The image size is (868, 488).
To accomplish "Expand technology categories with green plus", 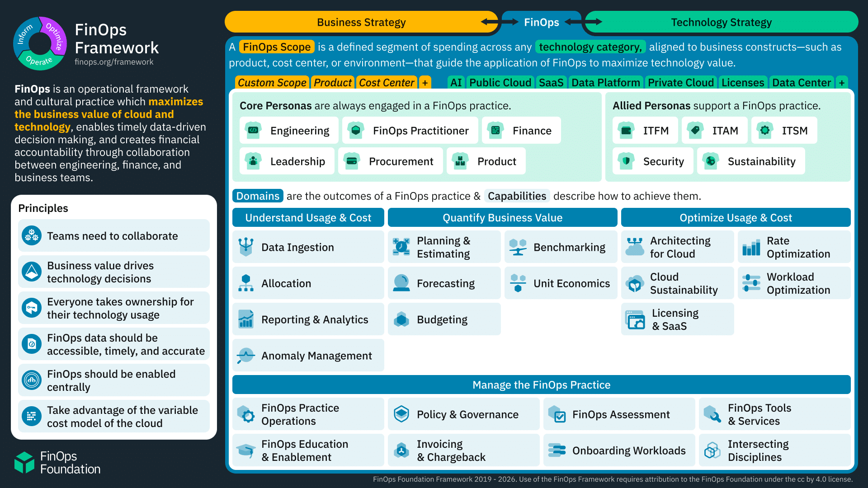I will [842, 83].
